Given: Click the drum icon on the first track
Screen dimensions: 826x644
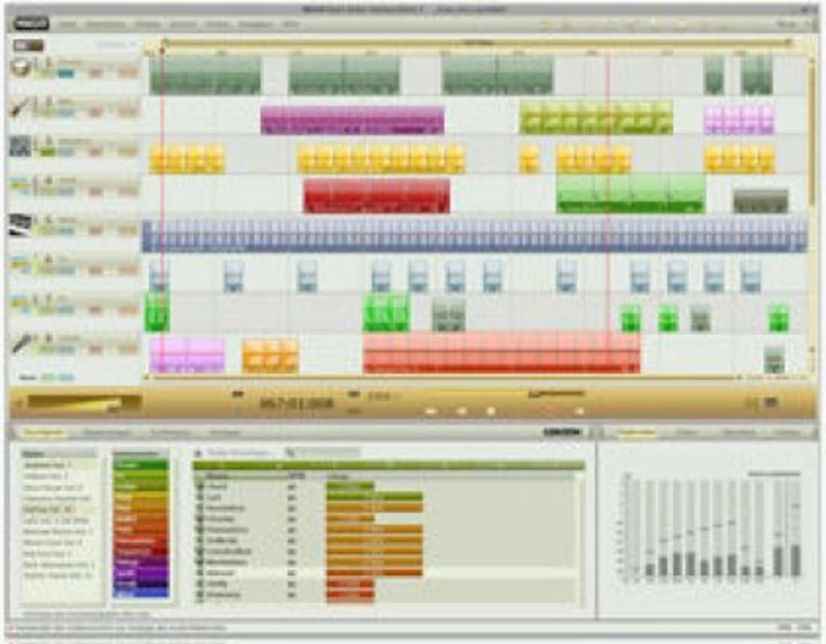Looking at the screenshot, I should coord(21,68).
